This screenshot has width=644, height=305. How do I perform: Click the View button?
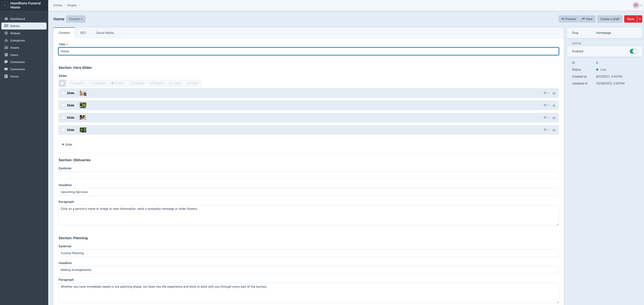587,19
